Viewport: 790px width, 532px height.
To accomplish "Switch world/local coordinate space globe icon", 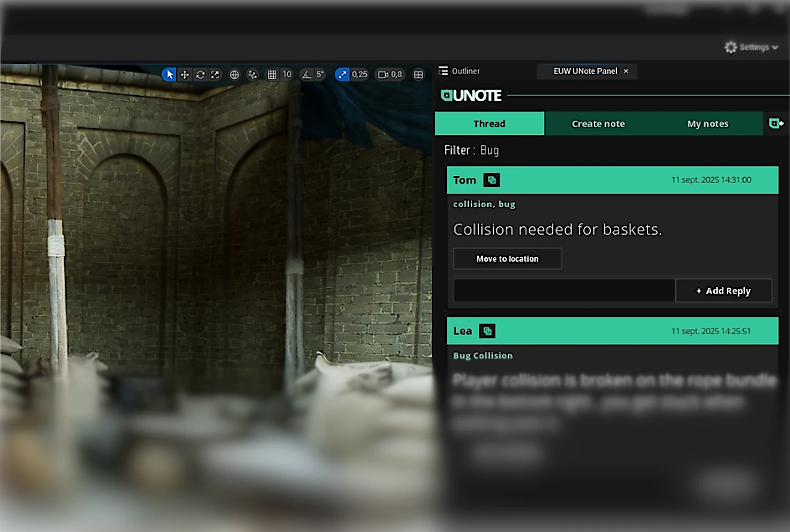I will [235, 75].
